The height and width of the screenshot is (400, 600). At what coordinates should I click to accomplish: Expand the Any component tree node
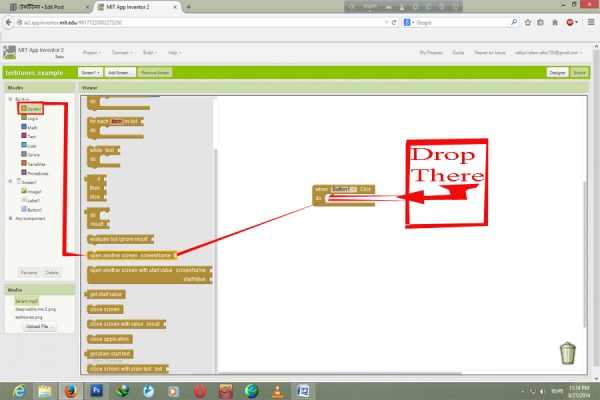[x=10, y=218]
